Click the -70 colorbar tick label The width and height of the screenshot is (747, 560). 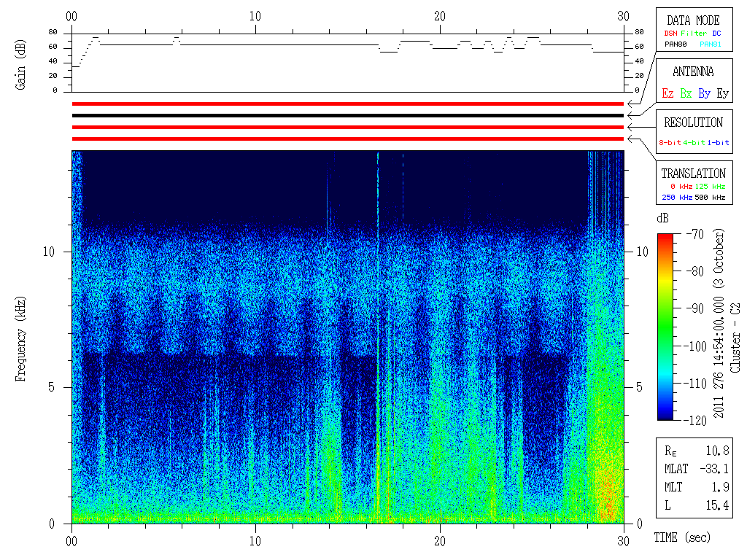pos(695,234)
